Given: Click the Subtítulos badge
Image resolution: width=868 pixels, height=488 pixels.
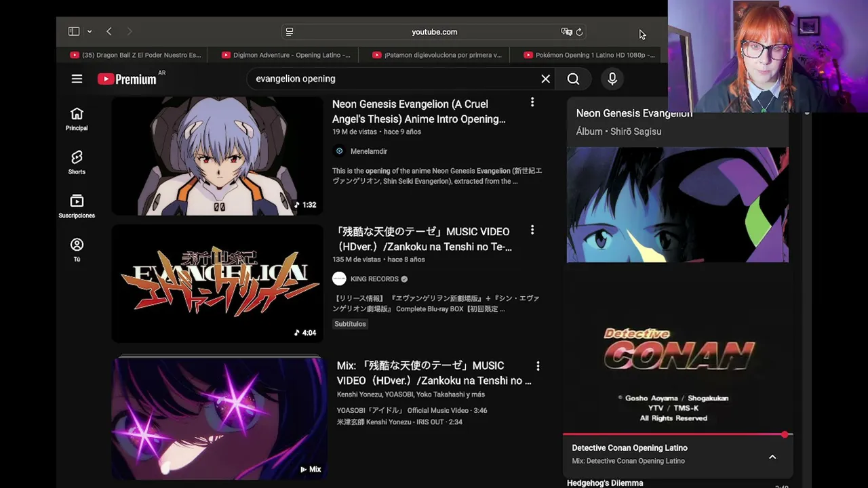Looking at the screenshot, I should (350, 324).
